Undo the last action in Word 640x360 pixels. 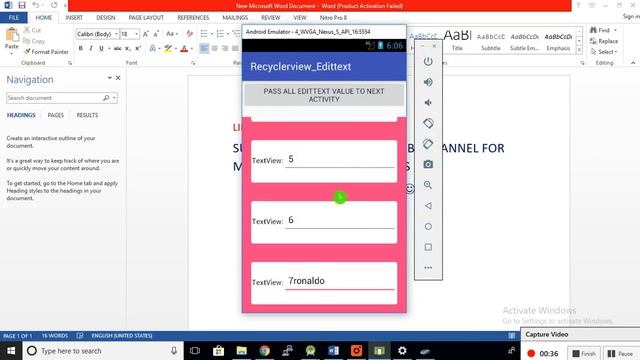(36, 5)
